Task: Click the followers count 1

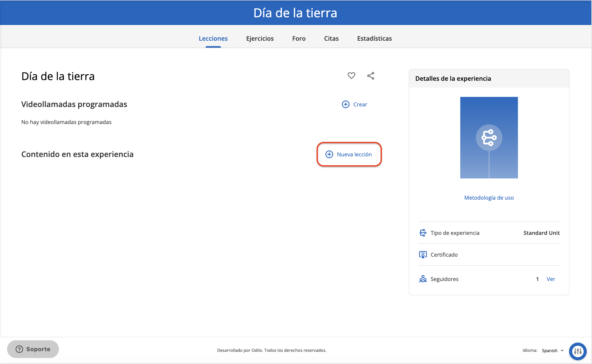Action: point(537,279)
